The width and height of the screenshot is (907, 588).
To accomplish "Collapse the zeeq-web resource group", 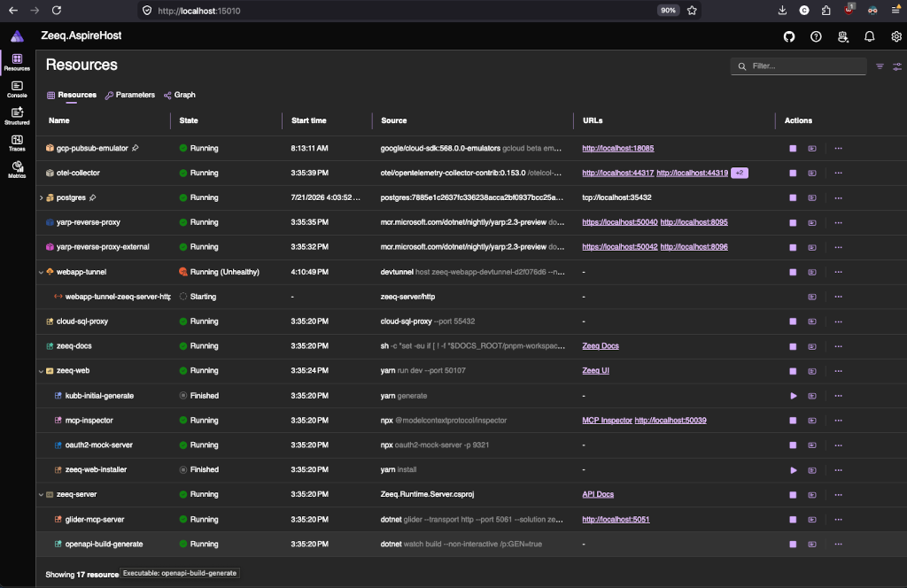I will click(x=41, y=371).
